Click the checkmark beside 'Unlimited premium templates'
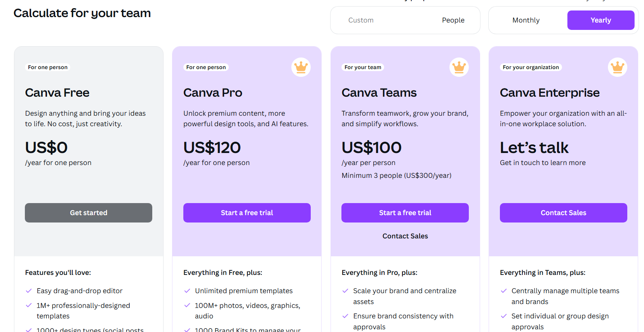The width and height of the screenshot is (644, 332). [x=187, y=290]
